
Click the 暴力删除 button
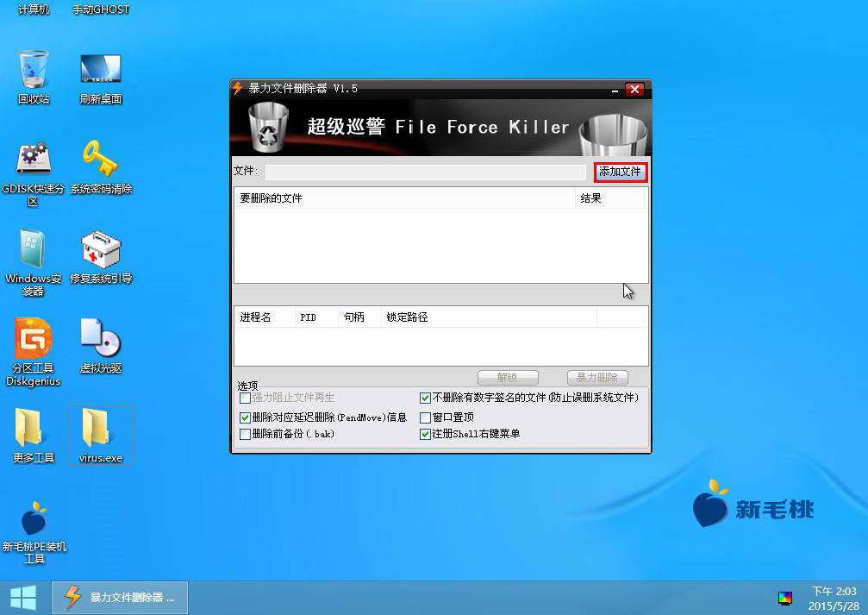[x=597, y=378]
